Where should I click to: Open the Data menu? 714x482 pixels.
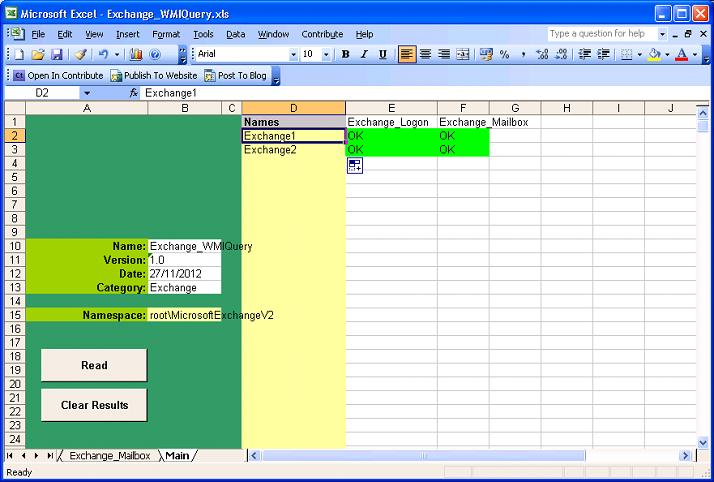(x=235, y=34)
